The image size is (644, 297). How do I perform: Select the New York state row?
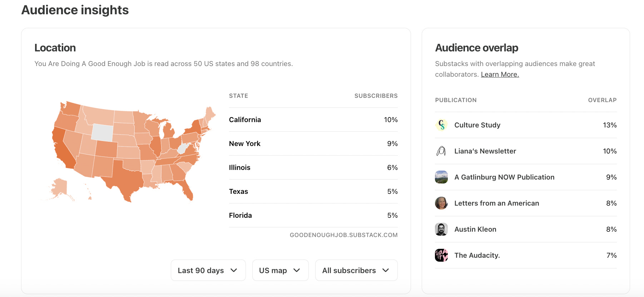pyautogui.click(x=313, y=144)
